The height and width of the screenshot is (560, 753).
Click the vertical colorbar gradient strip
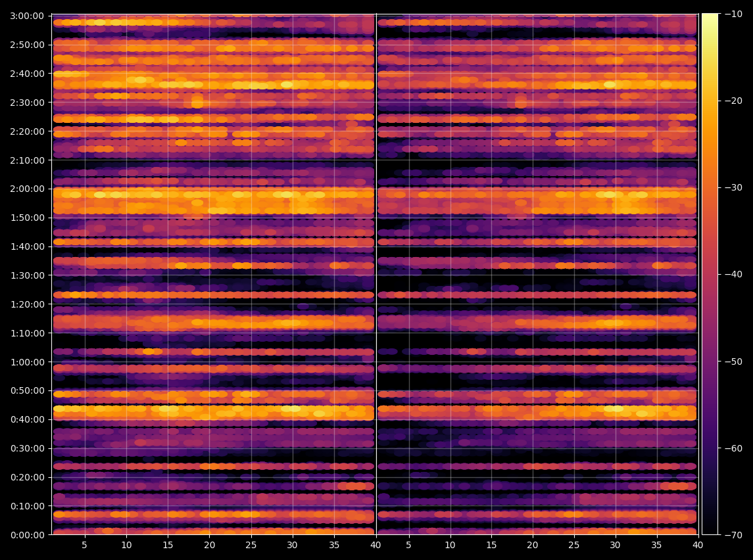pos(710,274)
